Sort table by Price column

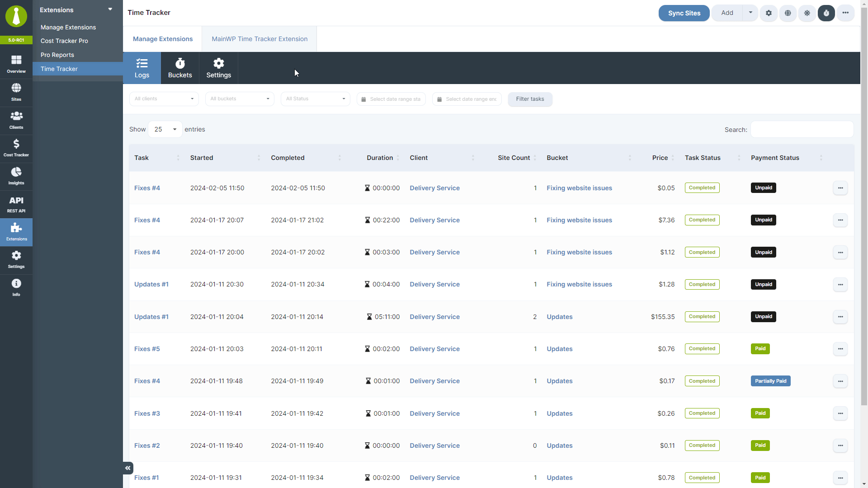click(x=660, y=158)
